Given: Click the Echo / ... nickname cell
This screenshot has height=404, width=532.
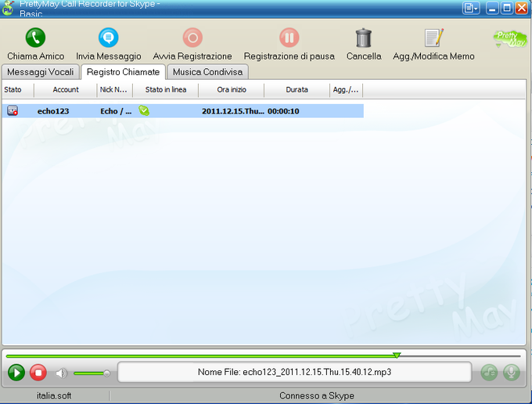Looking at the screenshot, I should tap(115, 111).
